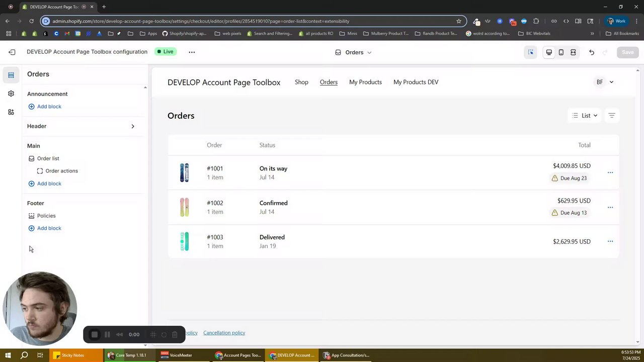
Task: Open the BF account dropdown
Action: coord(604,82)
